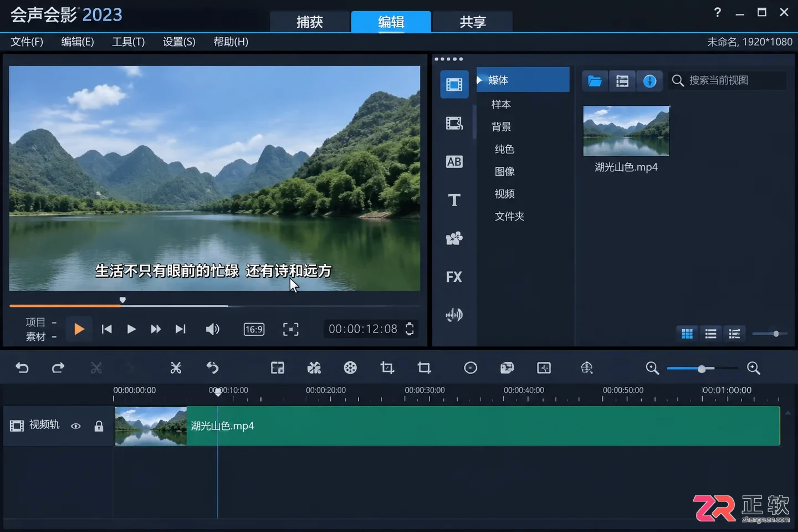Open the audio waveform library icon
The height and width of the screenshot is (532, 798).
click(x=454, y=315)
